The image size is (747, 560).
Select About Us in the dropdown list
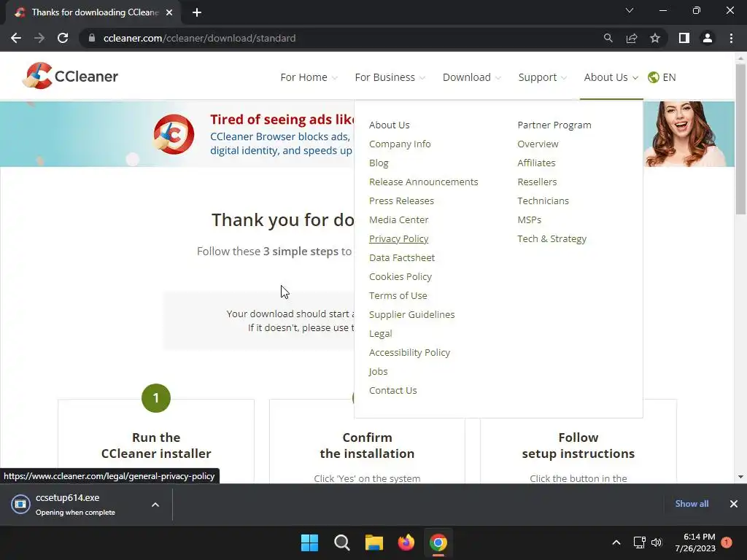[390, 125]
